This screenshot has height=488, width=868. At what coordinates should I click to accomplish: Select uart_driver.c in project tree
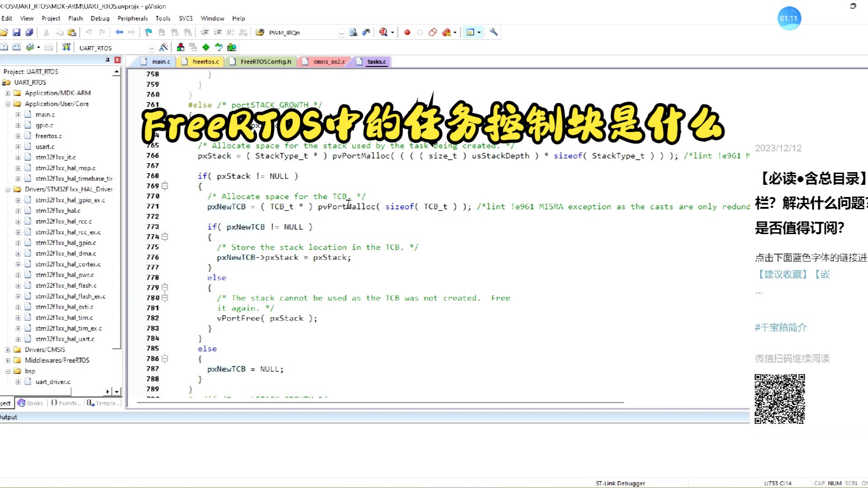[x=53, y=382]
